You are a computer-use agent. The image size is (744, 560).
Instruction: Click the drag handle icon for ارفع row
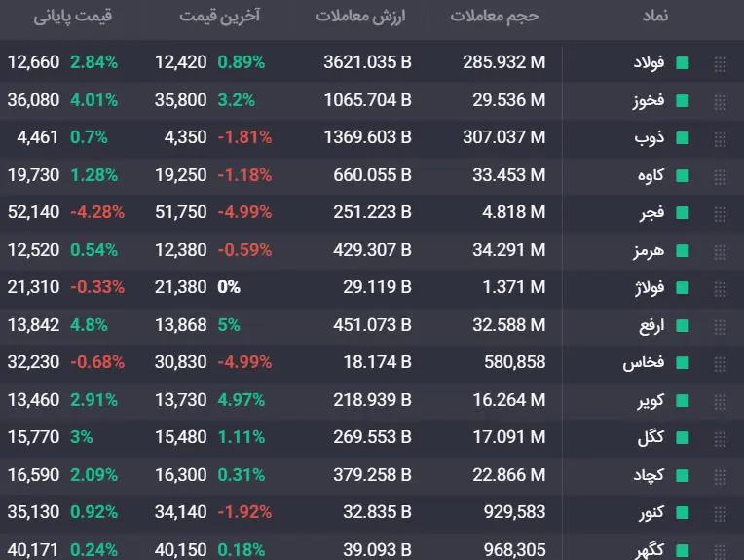pos(720,326)
